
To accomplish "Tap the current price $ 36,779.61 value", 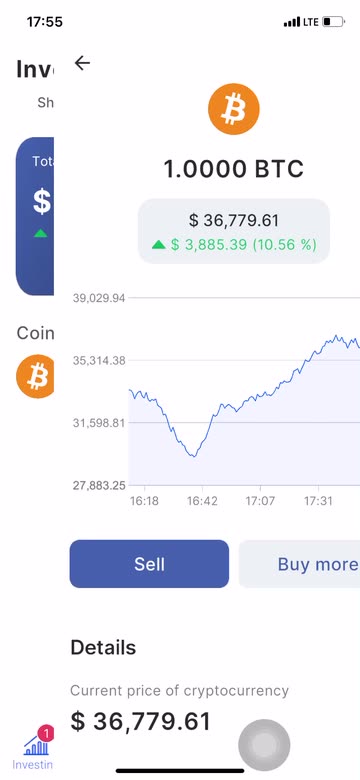I will [x=141, y=721].
